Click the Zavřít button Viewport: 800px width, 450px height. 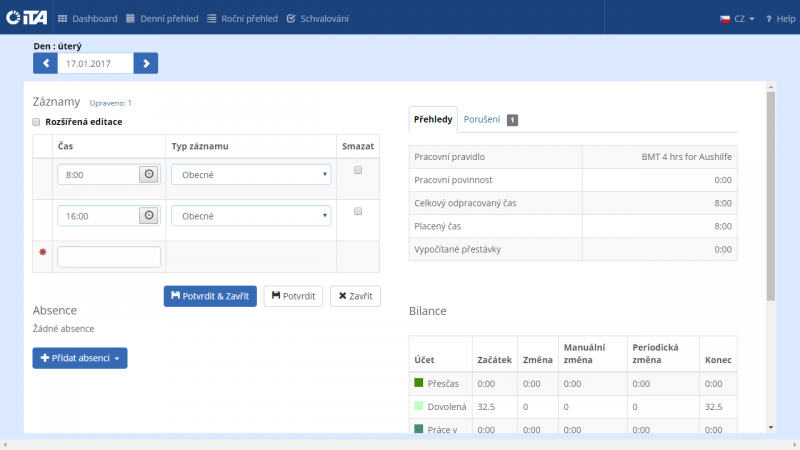point(355,296)
